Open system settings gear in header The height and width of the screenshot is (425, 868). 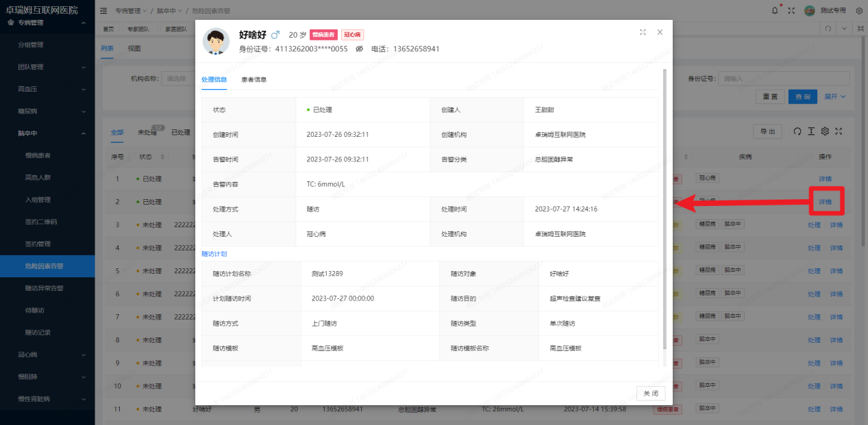[x=859, y=10]
